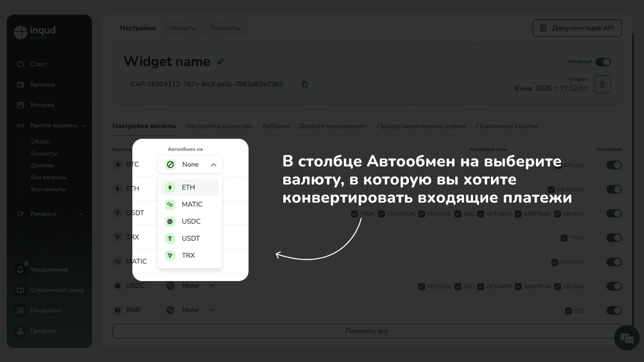Toggle active switch for BTC row
This screenshot has height=362, width=644.
pos(614,165)
